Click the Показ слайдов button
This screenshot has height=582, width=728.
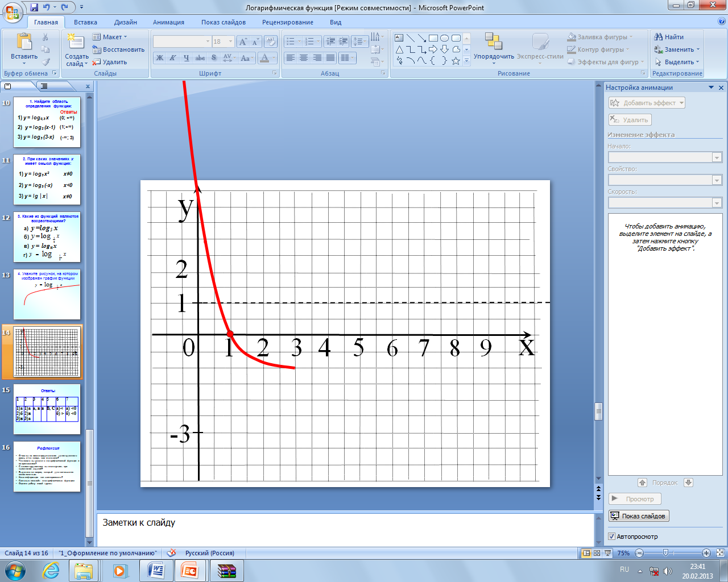coord(638,516)
